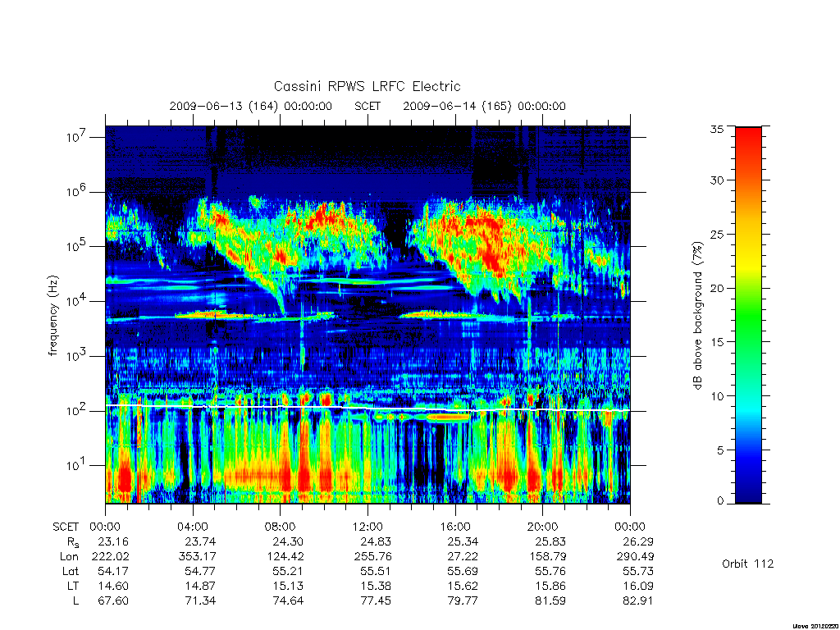Click the frequency axis label 10 to the 3
Image resolution: width=840 pixels, height=630 pixels.
coord(76,355)
